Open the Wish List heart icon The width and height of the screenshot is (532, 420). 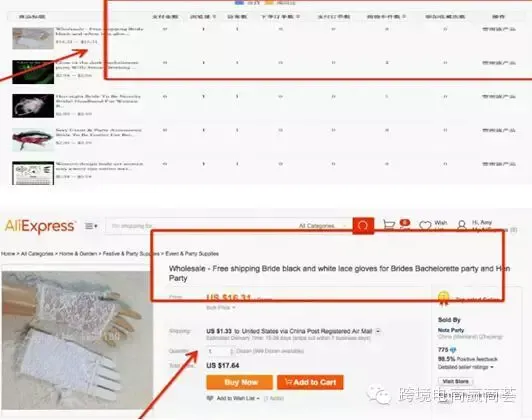pos(425,225)
